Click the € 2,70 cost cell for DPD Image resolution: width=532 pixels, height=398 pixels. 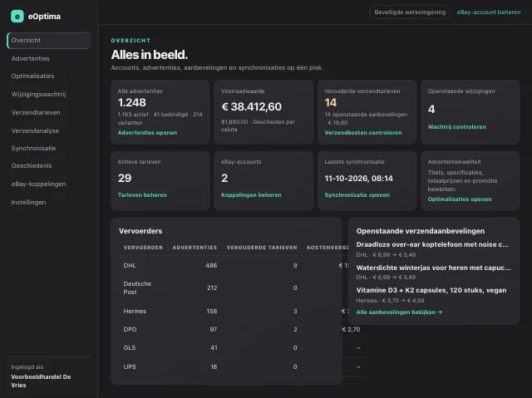pyautogui.click(x=351, y=330)
